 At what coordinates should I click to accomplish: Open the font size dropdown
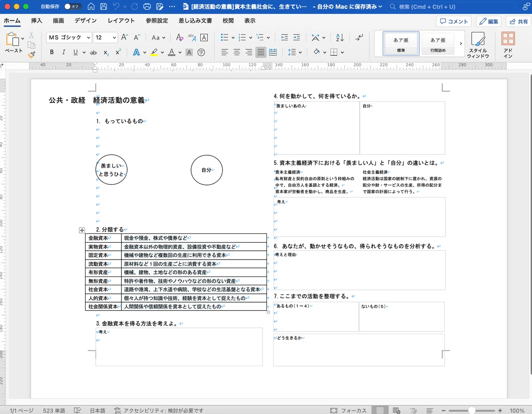click(114, 38)
